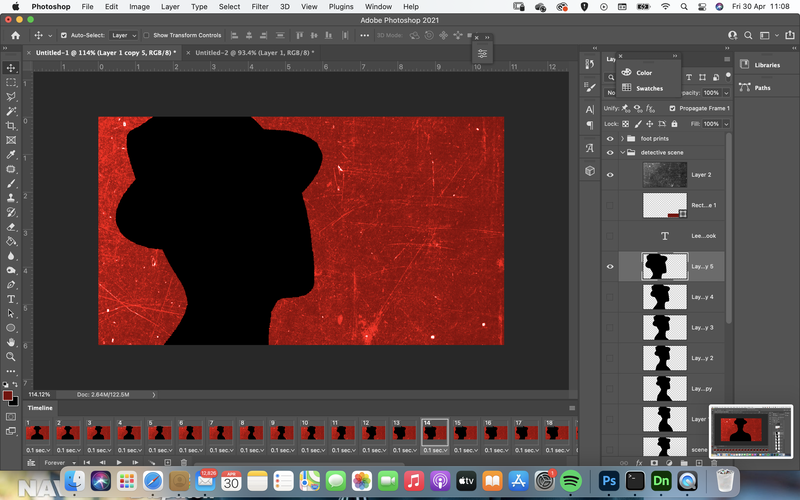Select the Eraser tool
The width and height of the screenshot is (800, 500).
point(11,227)
